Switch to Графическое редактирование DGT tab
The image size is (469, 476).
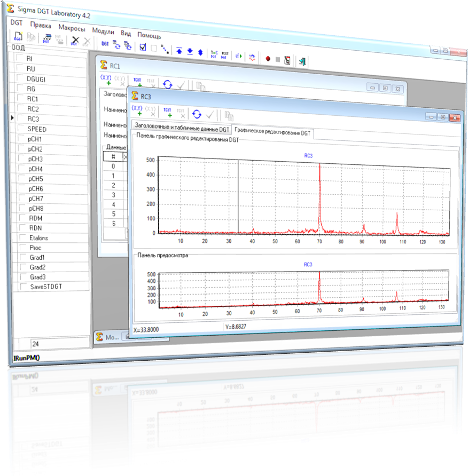tap(272, 132)
